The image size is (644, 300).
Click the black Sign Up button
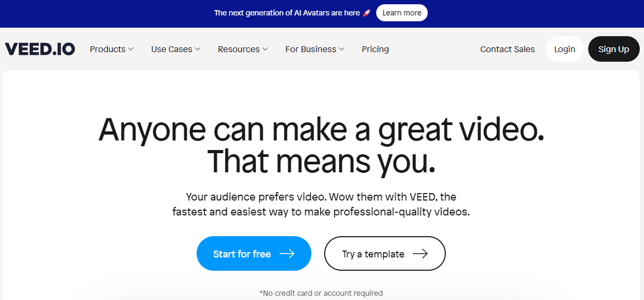[614, 49]
